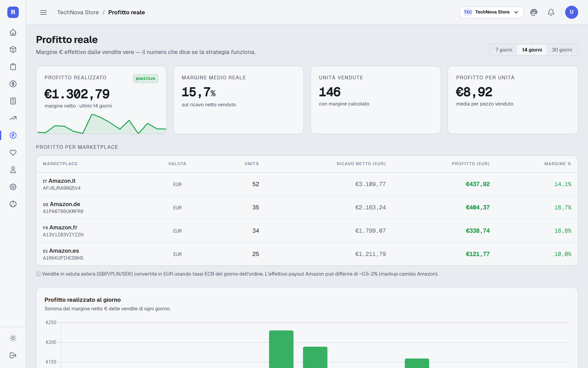The image size is (588, 368).
Task: Open the home page icon in sidebar
Action: pyautogui.click(x=13, y=32)
